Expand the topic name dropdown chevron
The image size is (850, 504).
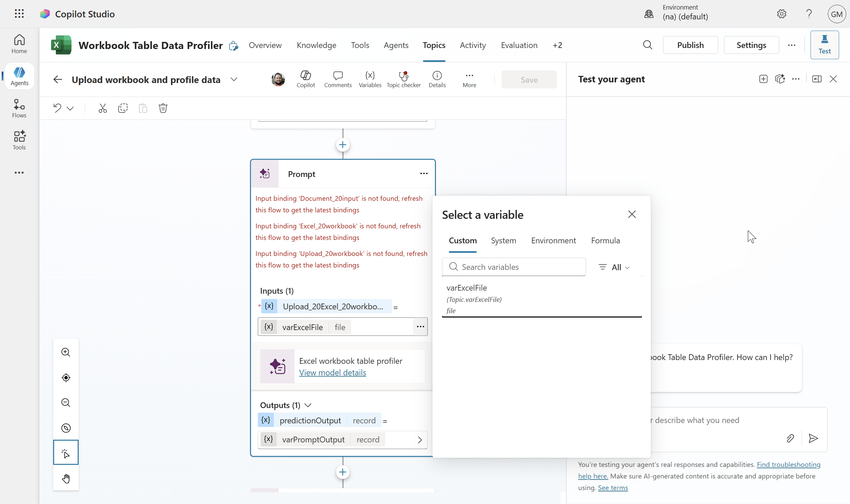234,79
